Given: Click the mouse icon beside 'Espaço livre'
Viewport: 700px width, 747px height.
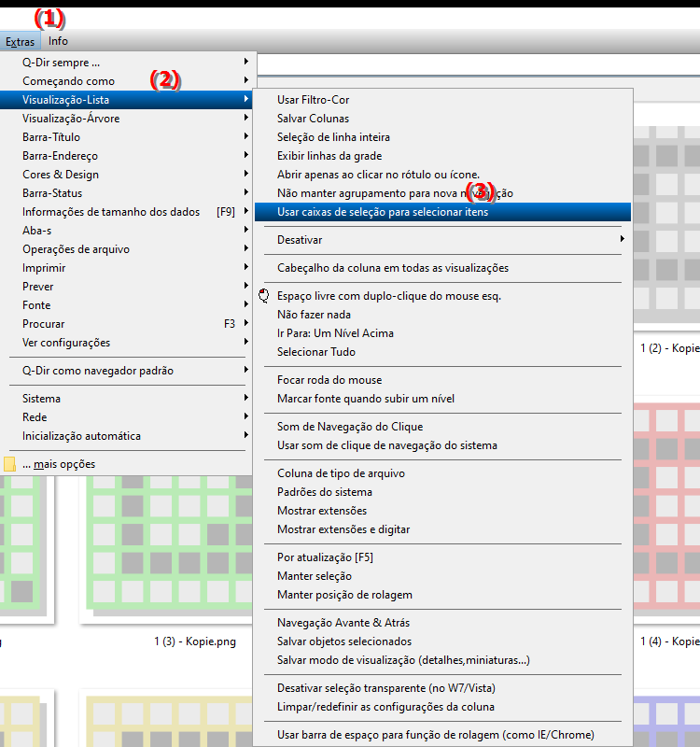Looking at the screenshot, I should 264,295.
